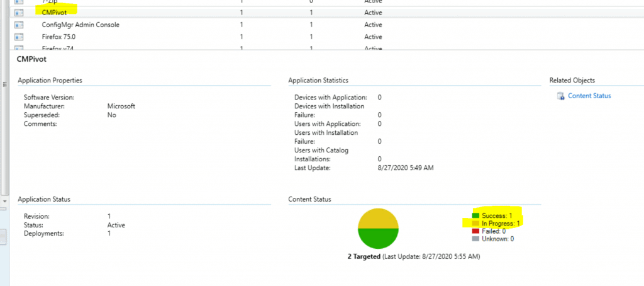Image resolution: width=644 pixels, height=286 pixels.
Task: Click the yellow In Progress pie slice
Action: pos(378,219)
